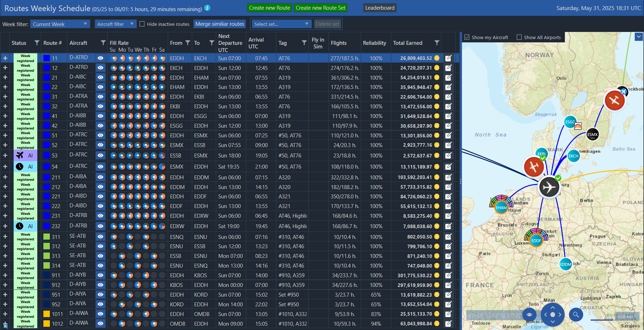Open the Select set dropdown
644x330 pixels.
[x=281, y=24]
